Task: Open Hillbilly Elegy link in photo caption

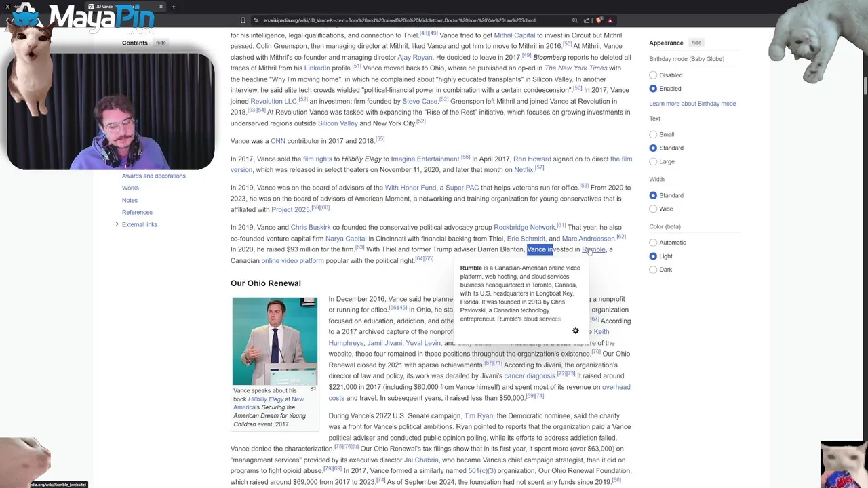Action: (266, 399)
